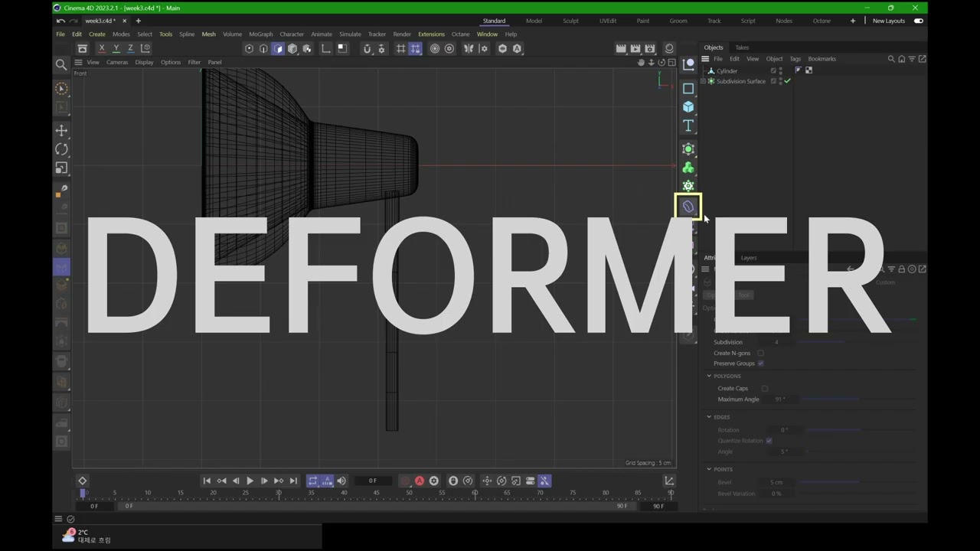Viewport: 980px width, 551px height.
Task: Open the timeline curve icon at right
Action: [x=669, y=481]
